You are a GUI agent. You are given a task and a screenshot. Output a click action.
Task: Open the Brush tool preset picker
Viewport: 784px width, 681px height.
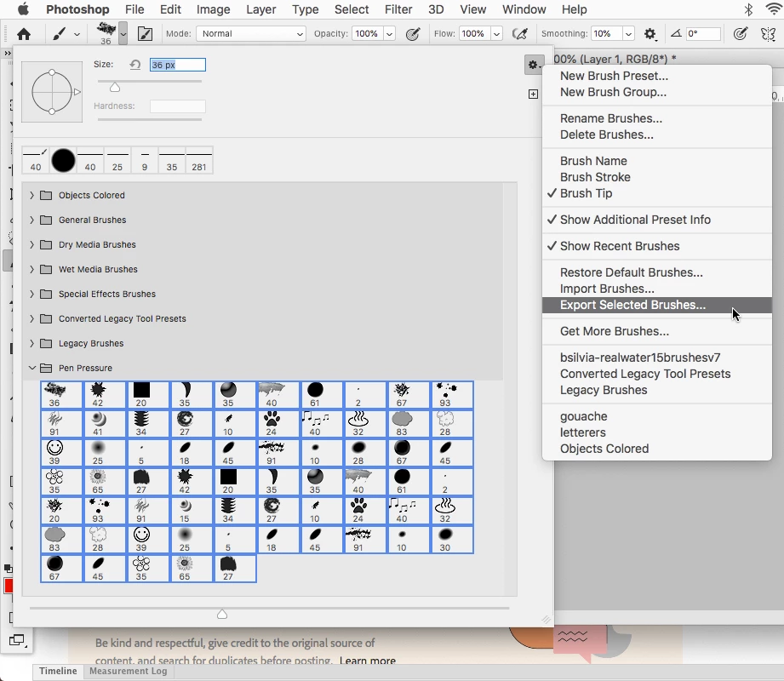coord(66,34)
